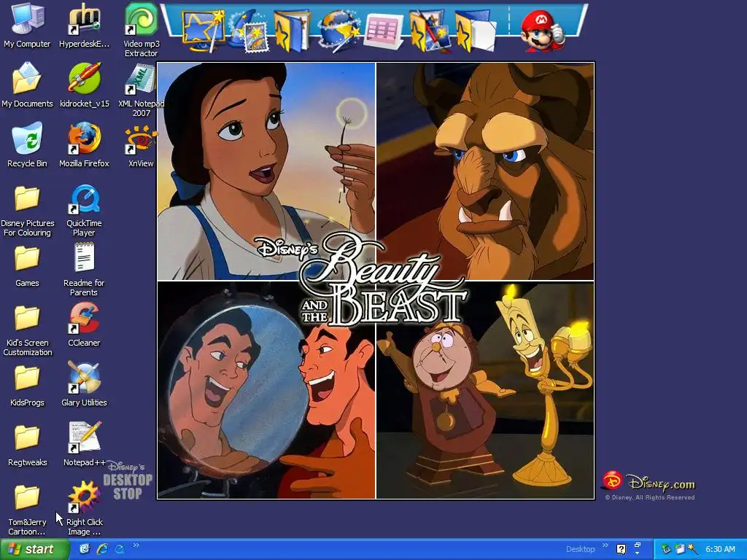Click the 6:30 AM taskbar clock

[720, 549]
